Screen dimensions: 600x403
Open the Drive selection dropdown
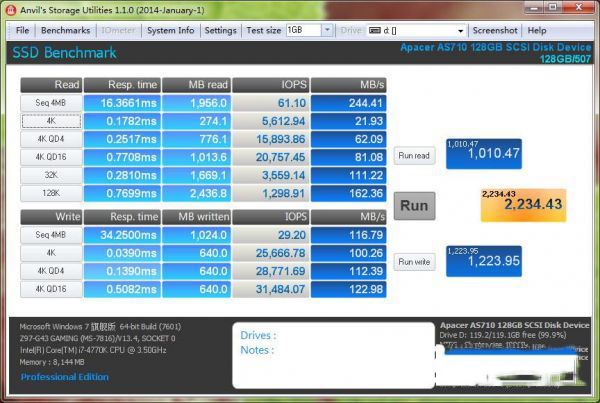click(x=461, y=31)
